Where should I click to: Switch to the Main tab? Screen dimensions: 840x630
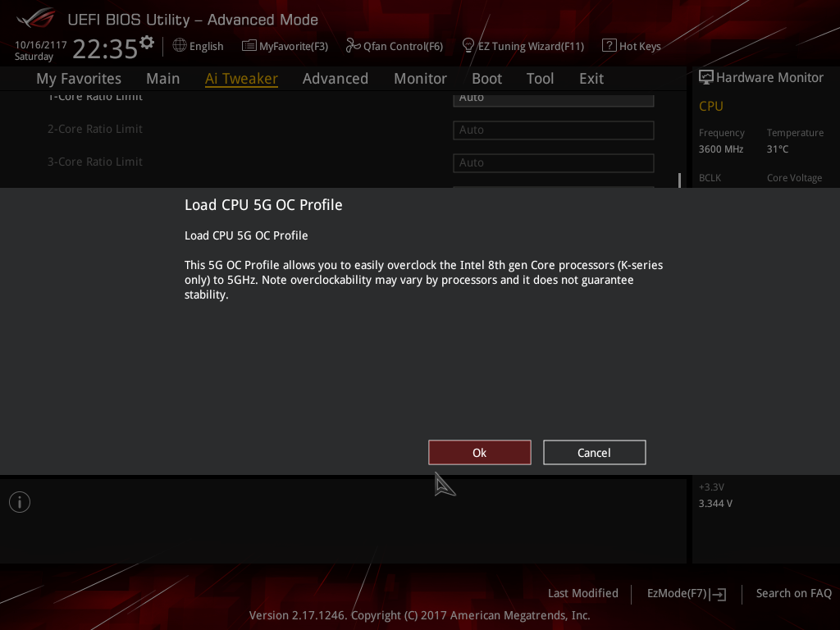tap(163, 79)
